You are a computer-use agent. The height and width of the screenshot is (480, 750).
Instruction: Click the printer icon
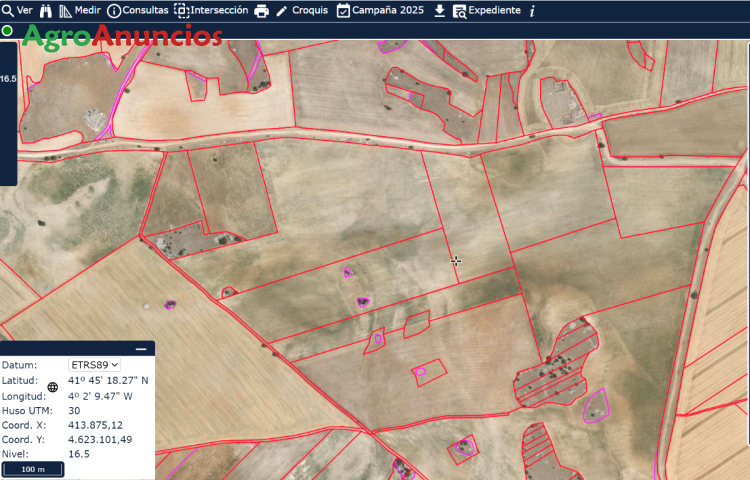point(261,11)
